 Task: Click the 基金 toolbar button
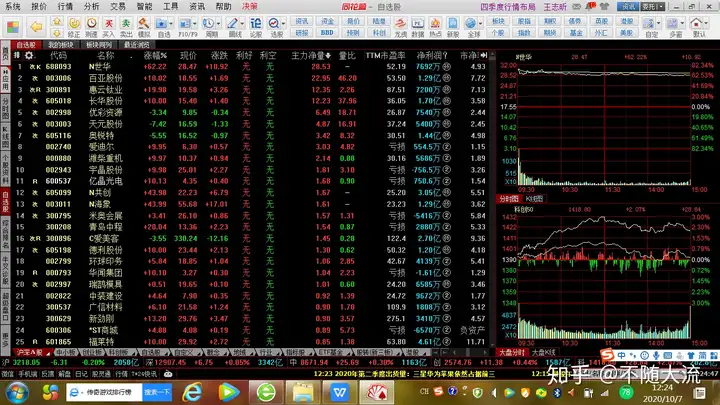[575, 33]
